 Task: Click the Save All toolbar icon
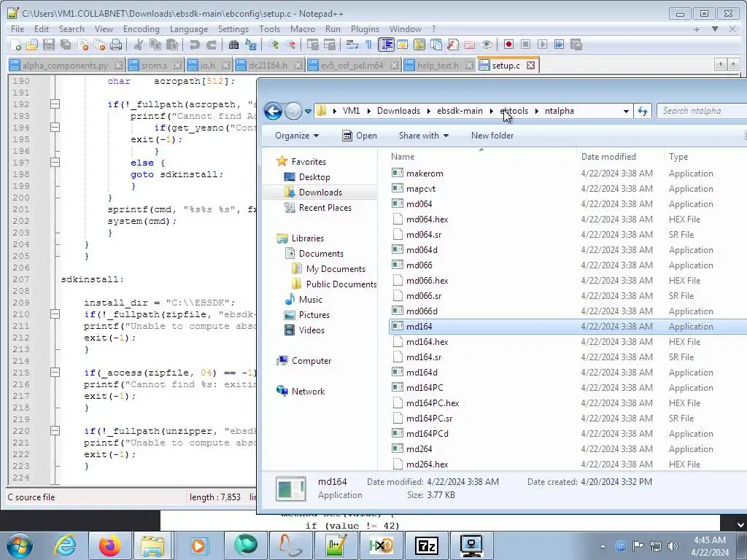click(x=65, y=44)
